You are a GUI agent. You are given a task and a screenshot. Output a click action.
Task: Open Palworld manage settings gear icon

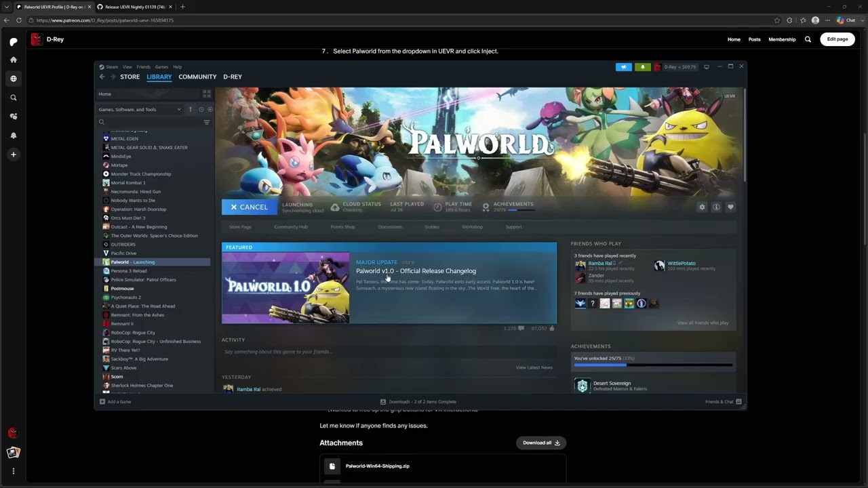tap(702, 207)
